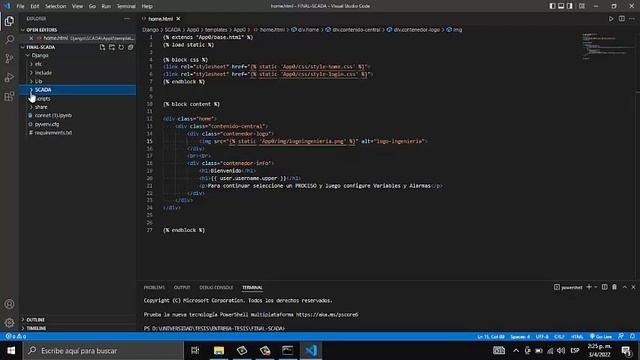Viewport: 640px width, 360px height.
Task: Open the Terminal menu
Action: [x=126, y=6]
